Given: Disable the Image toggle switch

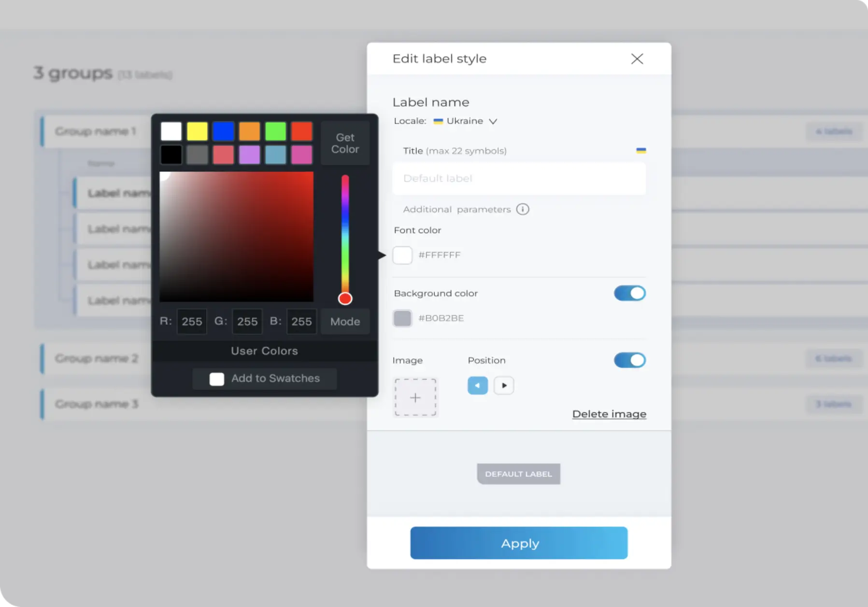Looking at the screenshot, I should (629, 360).
